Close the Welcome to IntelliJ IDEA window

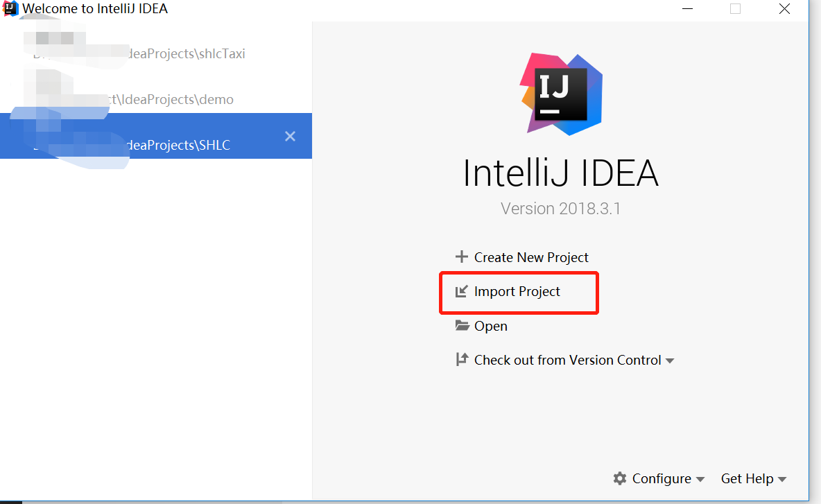click(784, 9)
